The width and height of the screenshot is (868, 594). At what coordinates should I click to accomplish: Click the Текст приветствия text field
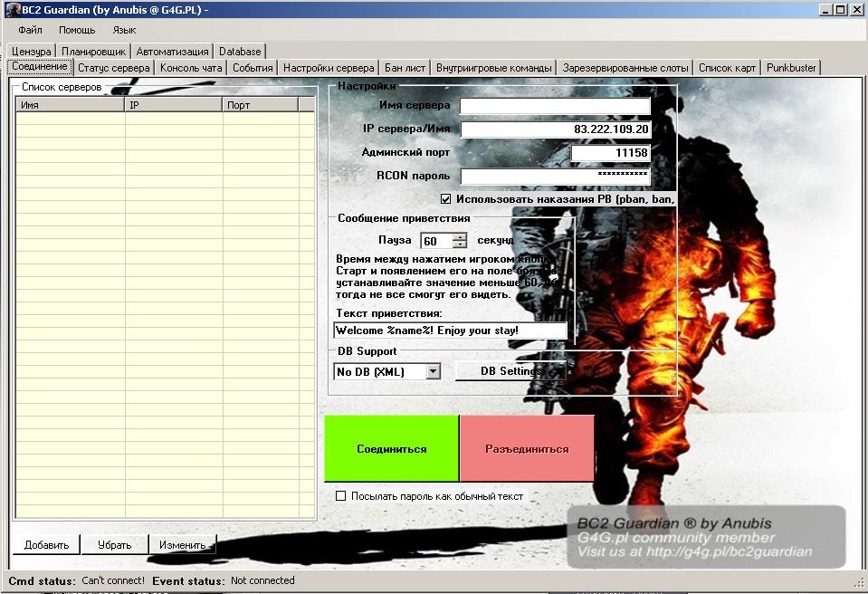coord(450,331)
